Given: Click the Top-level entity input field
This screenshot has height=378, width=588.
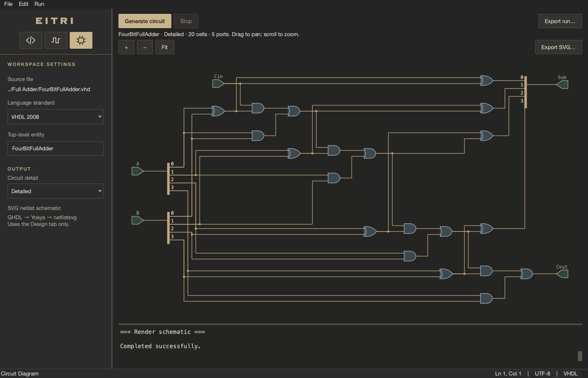Looking at the screenshot, I should pyautogui.click(x=55, y=148).
